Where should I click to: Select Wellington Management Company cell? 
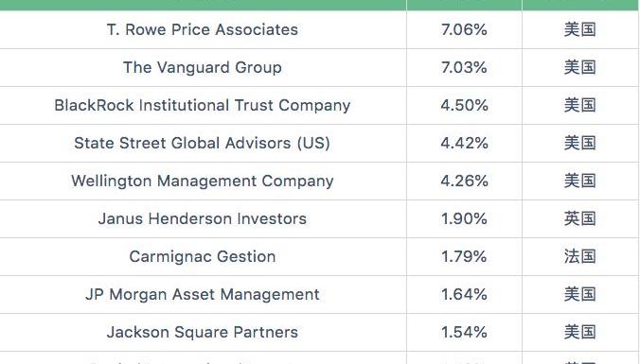coord(203,182)
